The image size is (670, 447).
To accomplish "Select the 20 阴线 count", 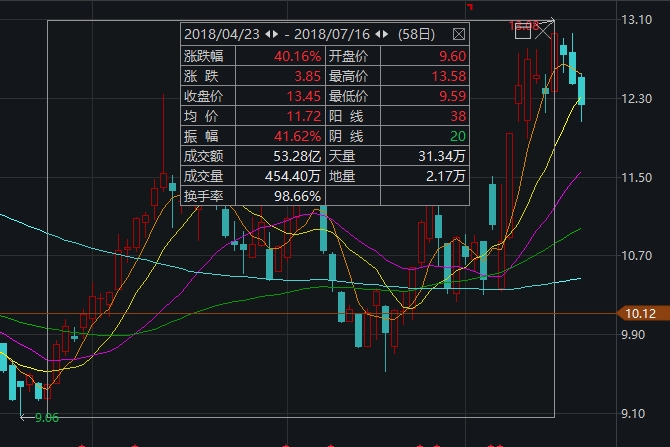I will pyautogui.click(x=458, y=136).
